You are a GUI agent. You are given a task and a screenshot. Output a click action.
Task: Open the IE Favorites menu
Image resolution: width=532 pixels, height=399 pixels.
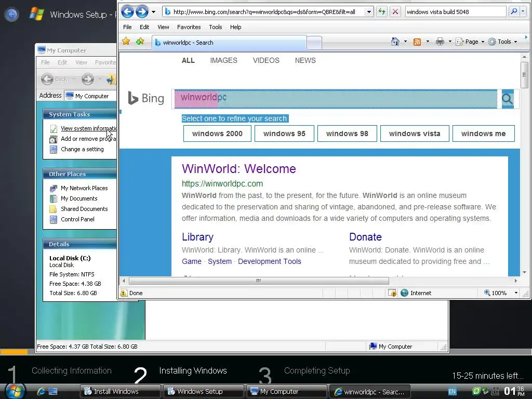(189, 27)
